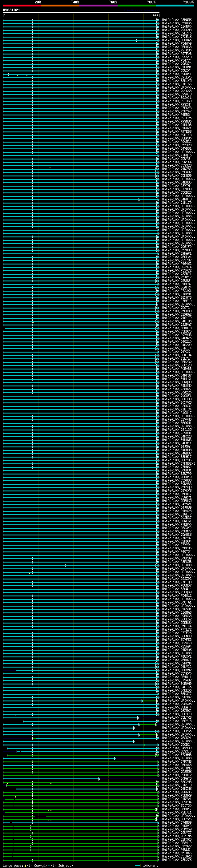Click the =100char. scale legend

coord(146,865)
